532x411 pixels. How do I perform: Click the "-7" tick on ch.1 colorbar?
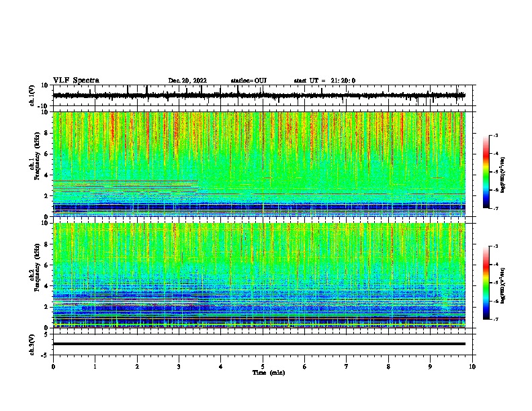tap(495, 208)
